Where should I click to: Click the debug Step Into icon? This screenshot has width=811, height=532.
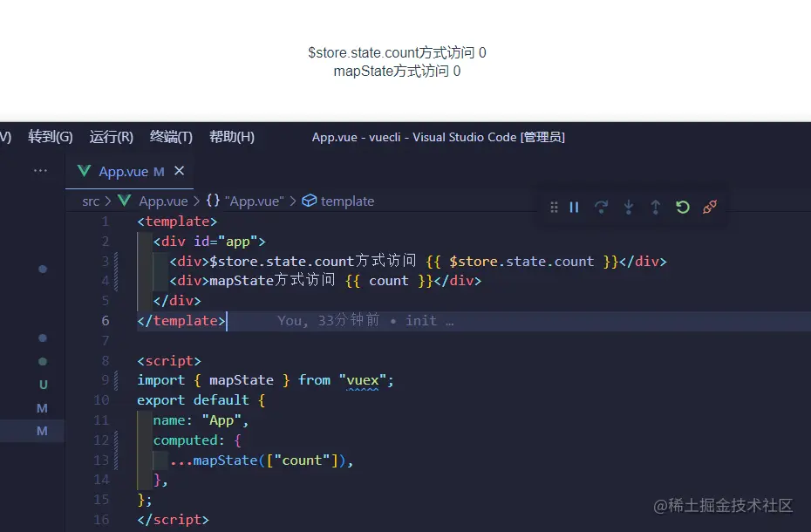[629, 207]
